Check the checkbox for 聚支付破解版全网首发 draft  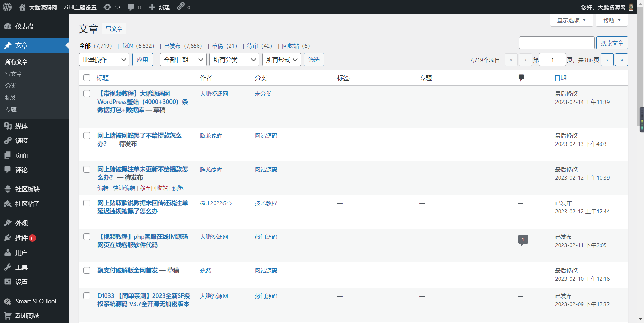click(x=87, y=270)
